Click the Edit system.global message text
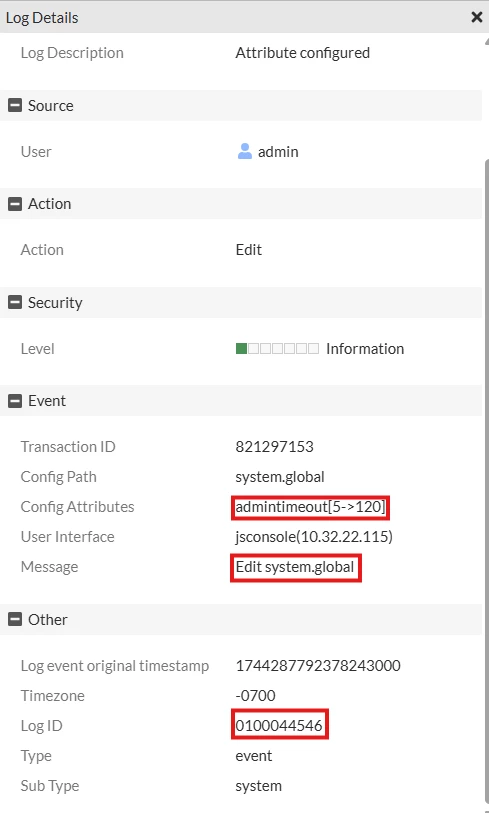Image resolution: width=489 pixels, height=813 pixels. click(x=295, y=567)
